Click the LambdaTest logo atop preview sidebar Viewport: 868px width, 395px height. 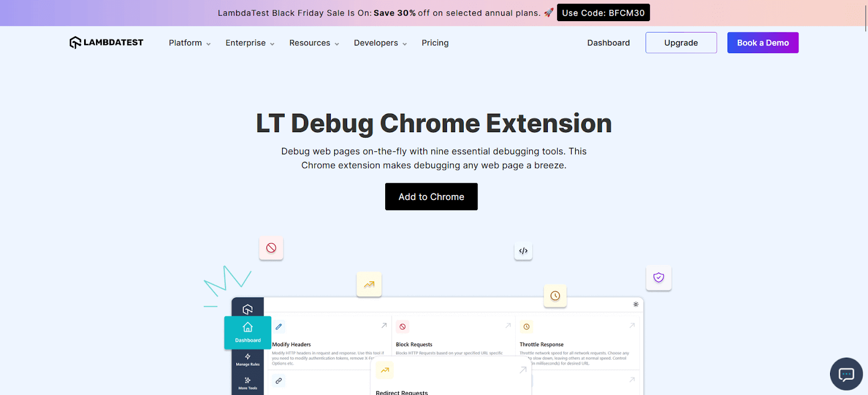click(248, 309)
